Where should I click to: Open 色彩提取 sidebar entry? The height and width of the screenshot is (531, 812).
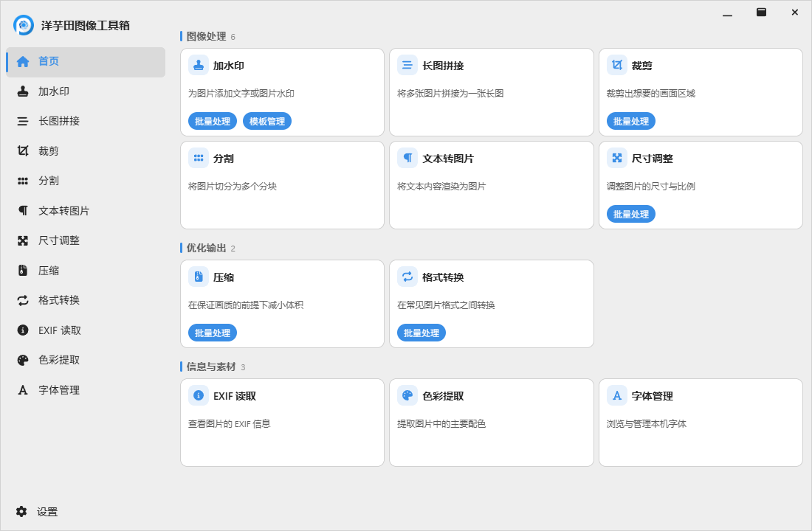click(86, 360)
